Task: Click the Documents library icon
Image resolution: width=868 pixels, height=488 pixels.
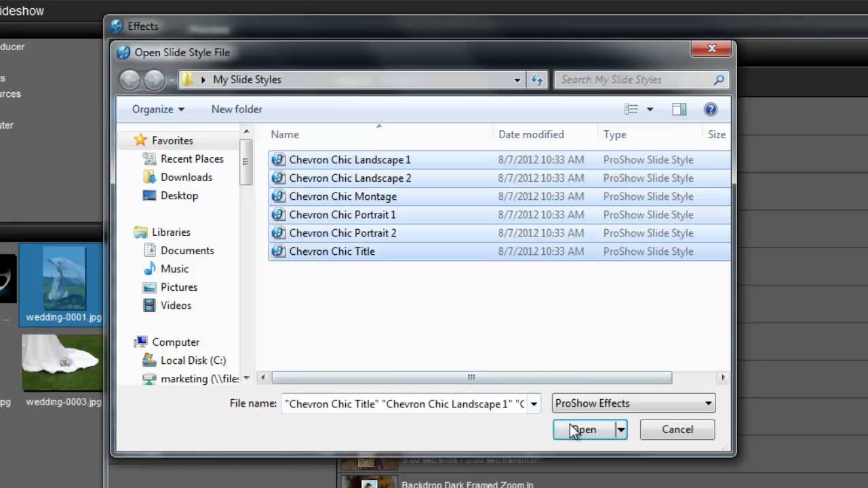Action: pos(150,250)
